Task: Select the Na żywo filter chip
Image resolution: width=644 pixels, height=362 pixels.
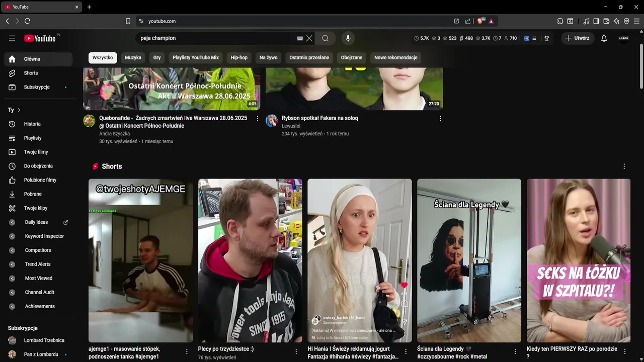Action: pyautogui.click(x=268, y=58)
